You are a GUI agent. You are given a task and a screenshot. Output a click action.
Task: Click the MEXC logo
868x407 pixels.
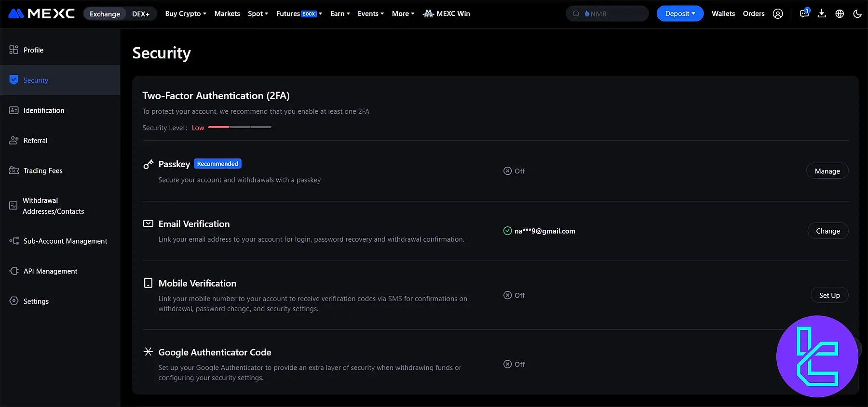(x=41, y=13)
